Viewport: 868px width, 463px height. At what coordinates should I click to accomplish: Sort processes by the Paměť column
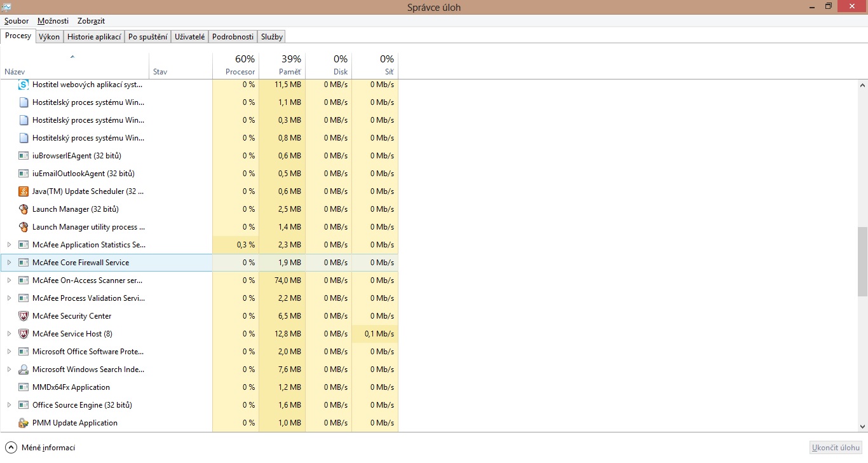(282, 66)
